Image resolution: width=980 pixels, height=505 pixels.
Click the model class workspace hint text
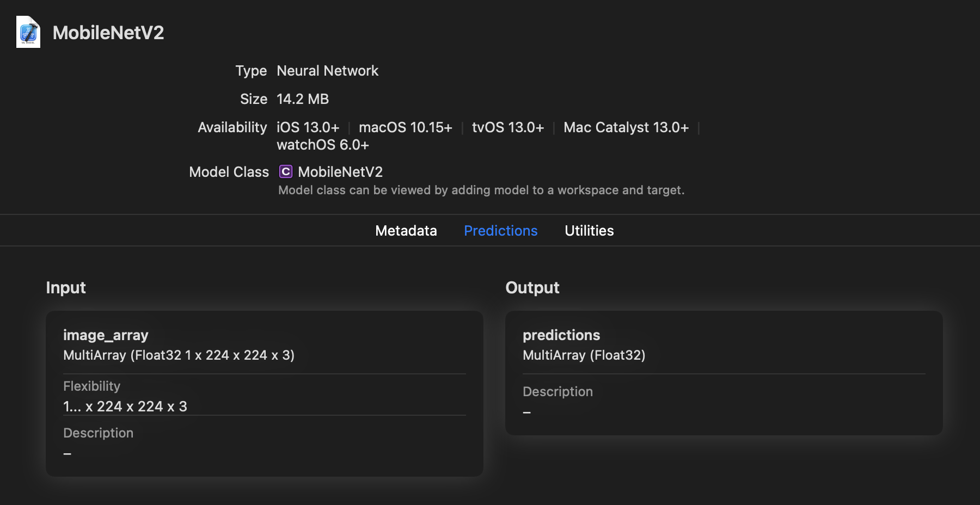point(481,190)
